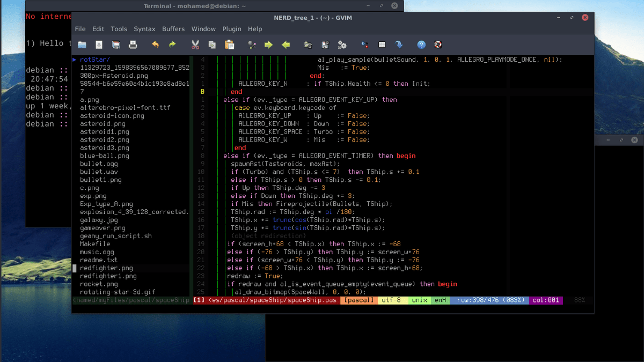644x362 pixels.
Task: Click the Print icon in toolbar
Action: click(133, 45)
